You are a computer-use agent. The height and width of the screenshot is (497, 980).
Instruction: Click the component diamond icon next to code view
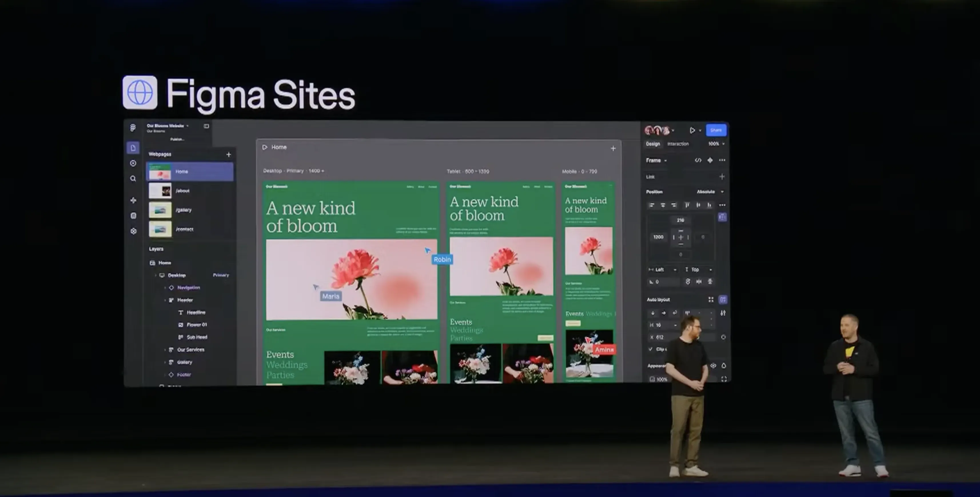pyautogui.click(x=710, y=160)
